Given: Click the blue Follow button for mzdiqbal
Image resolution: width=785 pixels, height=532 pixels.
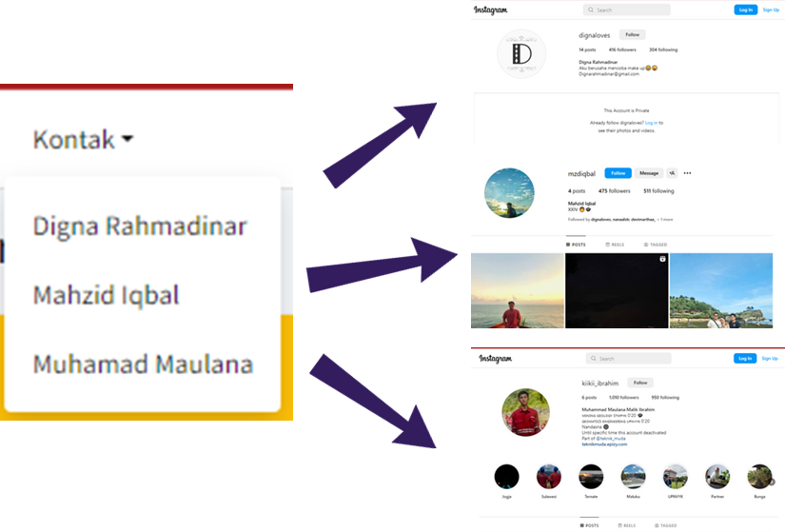Looking at the screenshot, I should tap(618, 173).
